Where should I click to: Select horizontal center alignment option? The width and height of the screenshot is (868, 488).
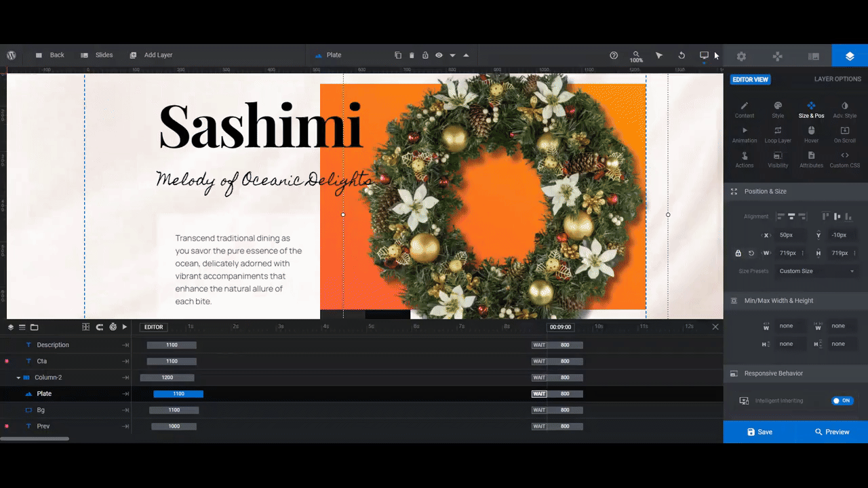[791, 216]
